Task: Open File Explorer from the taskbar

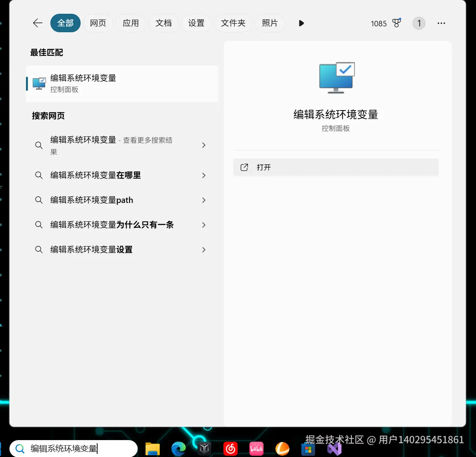Action: [152, 448]
